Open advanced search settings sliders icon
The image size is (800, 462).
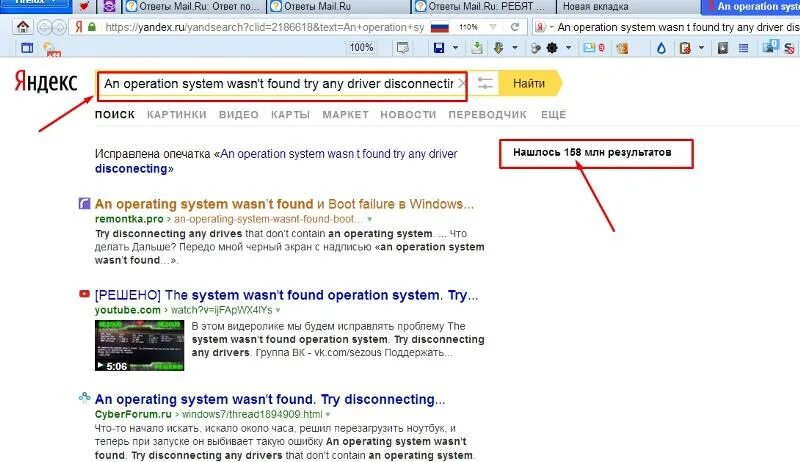click(485, 84)
